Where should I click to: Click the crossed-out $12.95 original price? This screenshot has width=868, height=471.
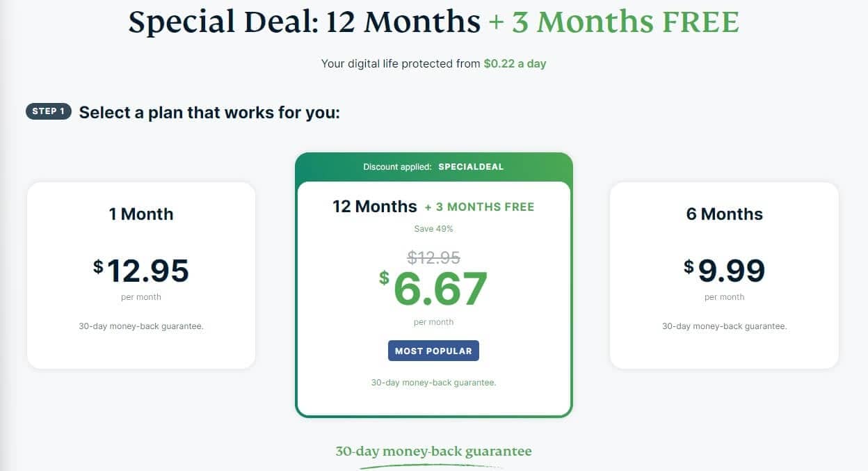pyautogui.click(x=433, y=257)
